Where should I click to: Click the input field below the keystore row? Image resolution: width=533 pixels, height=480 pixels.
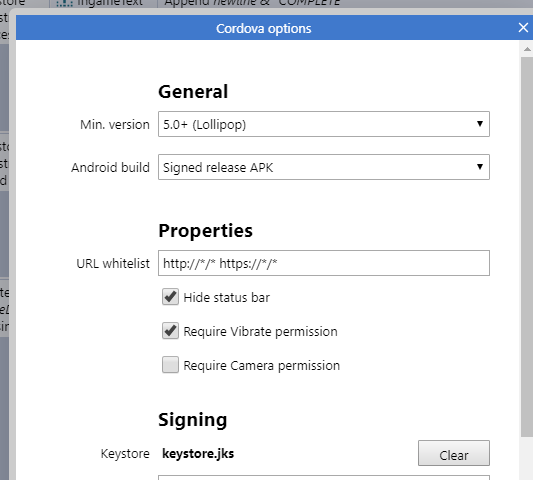(324, 477)
